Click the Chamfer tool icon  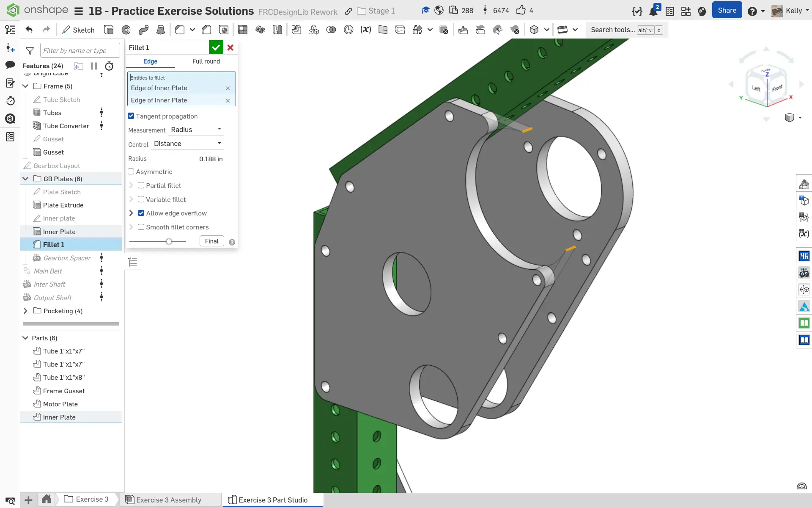(x=206, y=30)
